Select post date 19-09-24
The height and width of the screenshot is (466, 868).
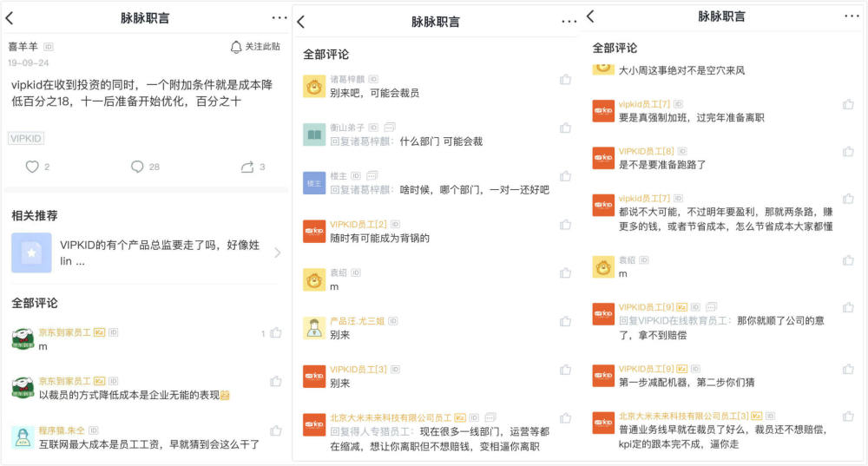tap(29, 63)
